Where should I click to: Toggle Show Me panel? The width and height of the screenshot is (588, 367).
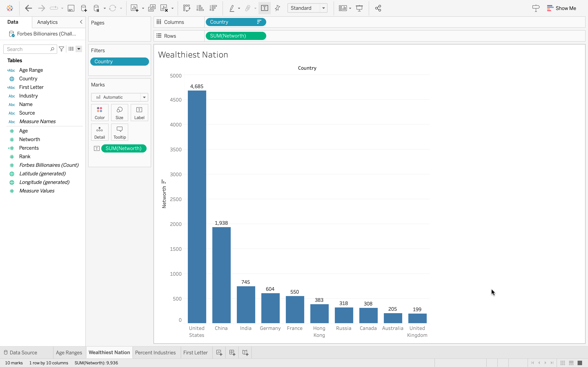561,8
